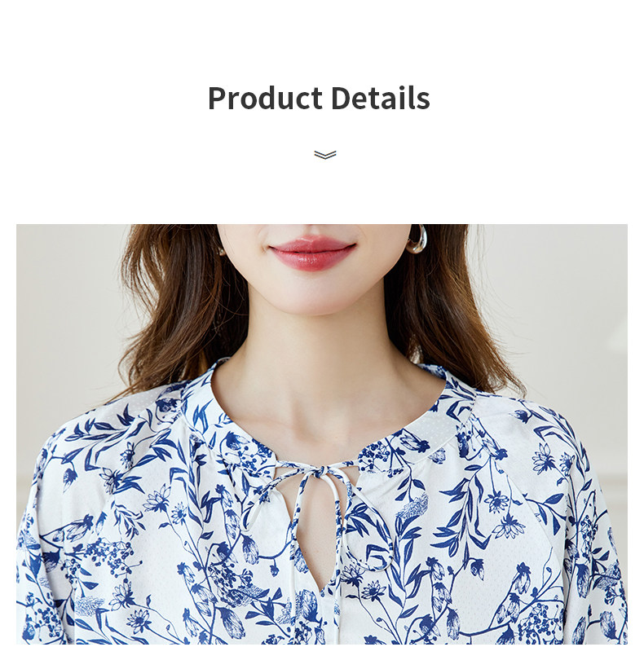Click the small stud earring on left ear

point(222,253)
